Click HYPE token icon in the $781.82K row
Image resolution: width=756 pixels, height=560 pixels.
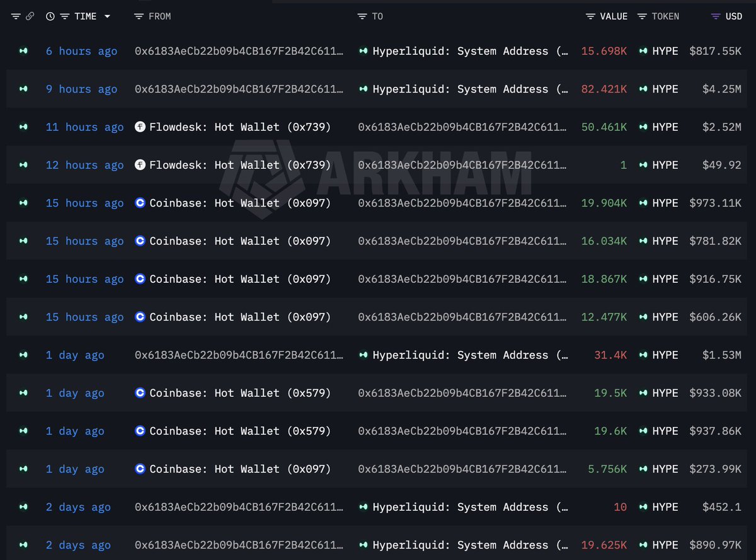click(x=643, y=241)
